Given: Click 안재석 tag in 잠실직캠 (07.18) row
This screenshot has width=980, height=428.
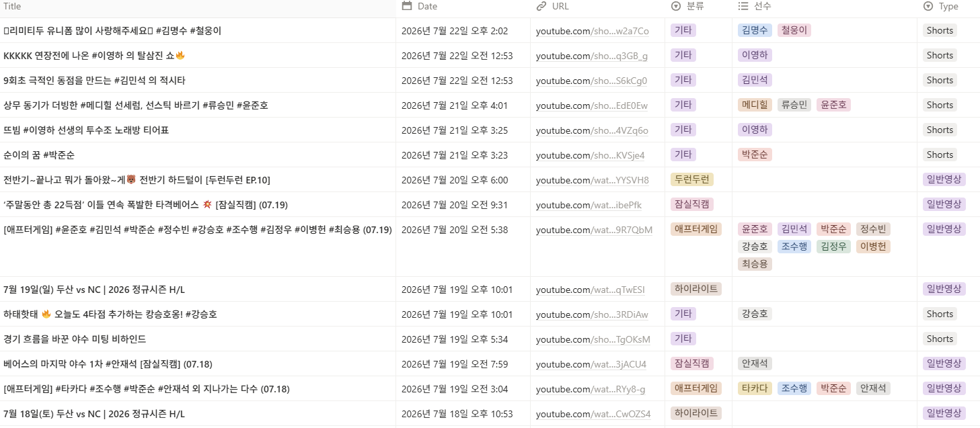Looking at the screenshot, I should coord(755,363).
